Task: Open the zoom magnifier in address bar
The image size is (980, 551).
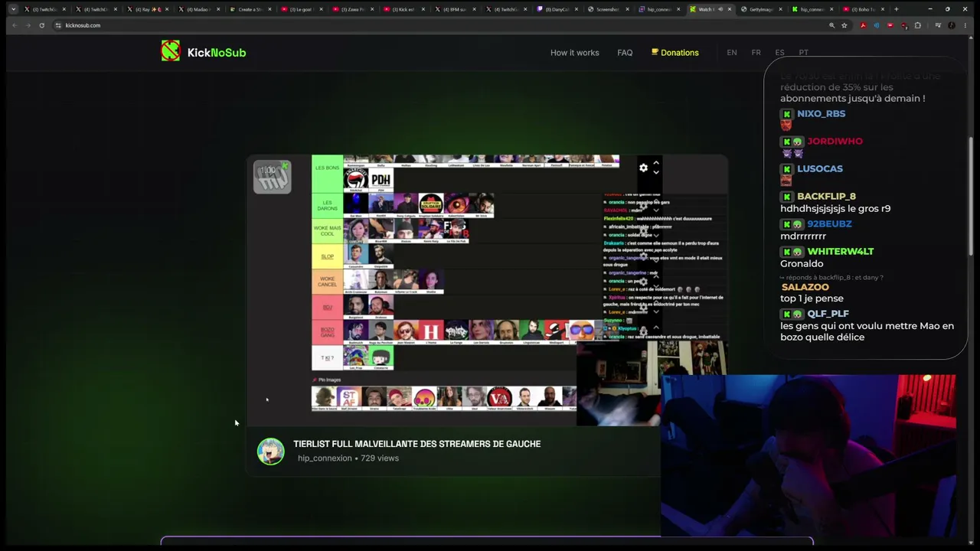Action: tap(831, 25)
